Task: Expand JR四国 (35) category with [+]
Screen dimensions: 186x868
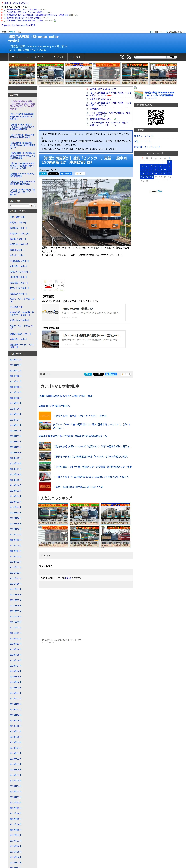Action: 23,250
